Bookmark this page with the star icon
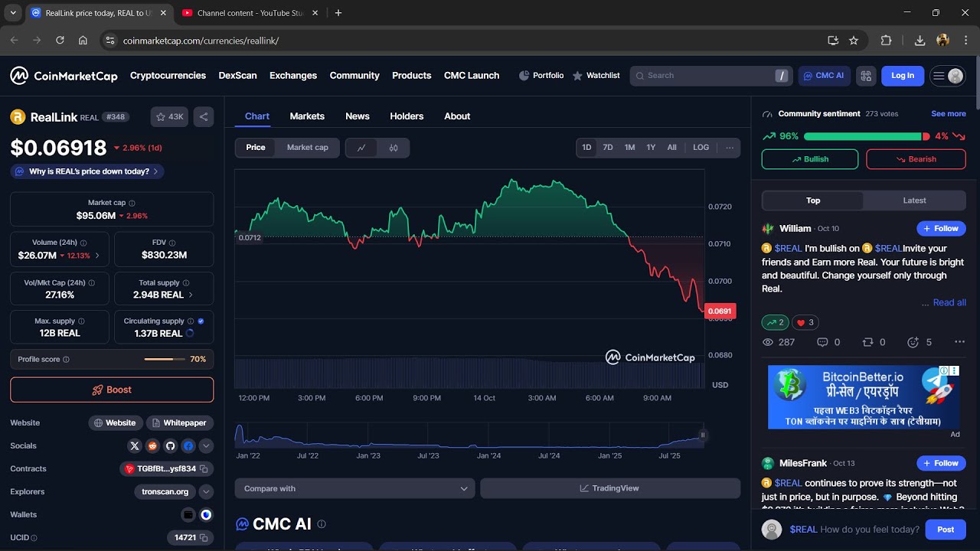Viewport: 980px width, 551px height. pyautogui.click(x=854, y=41)
